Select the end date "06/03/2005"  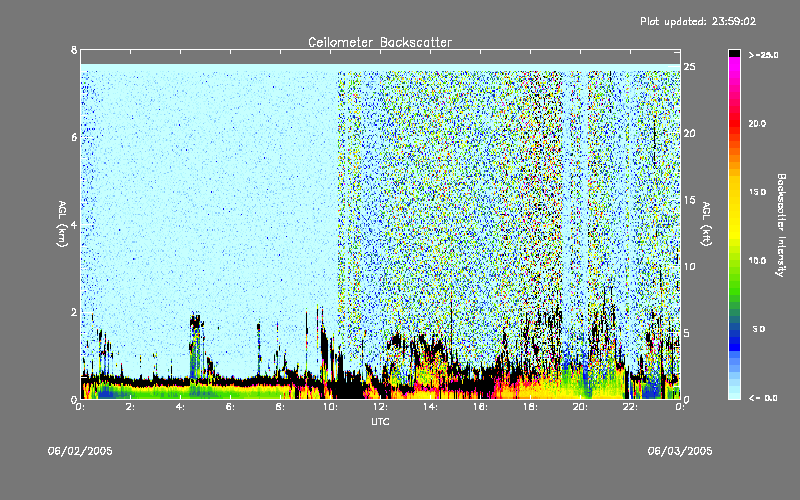[x=680, y=451]
